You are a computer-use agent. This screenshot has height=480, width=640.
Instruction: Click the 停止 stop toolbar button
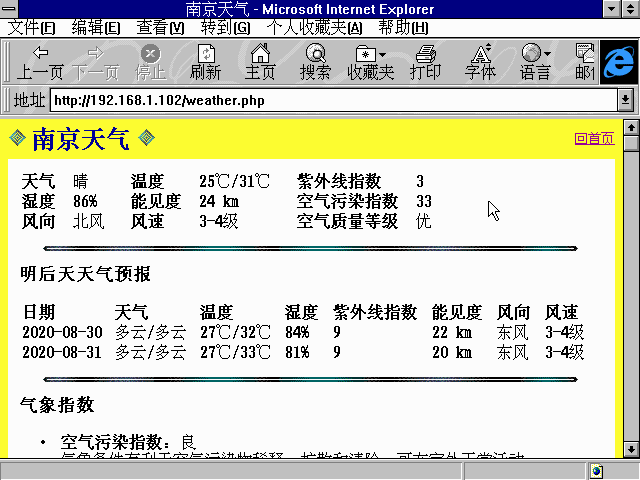tap(151, 62)
